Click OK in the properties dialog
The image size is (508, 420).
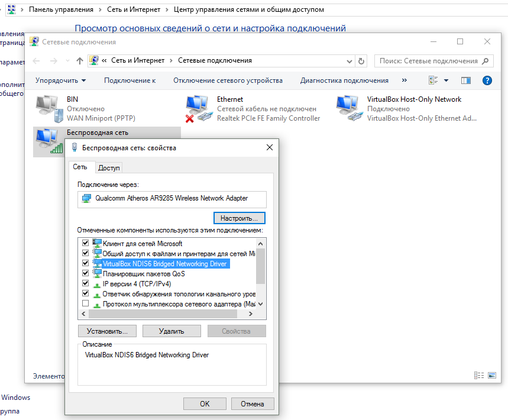click(x=205, y=404)
